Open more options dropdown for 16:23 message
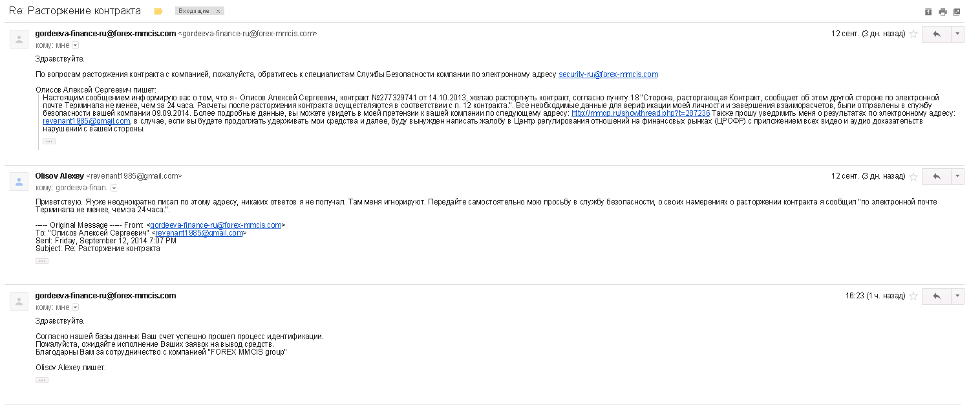Image resolution: width=980 pixels, height=409 pixels. pyautogui.click(x=957, y=296)
